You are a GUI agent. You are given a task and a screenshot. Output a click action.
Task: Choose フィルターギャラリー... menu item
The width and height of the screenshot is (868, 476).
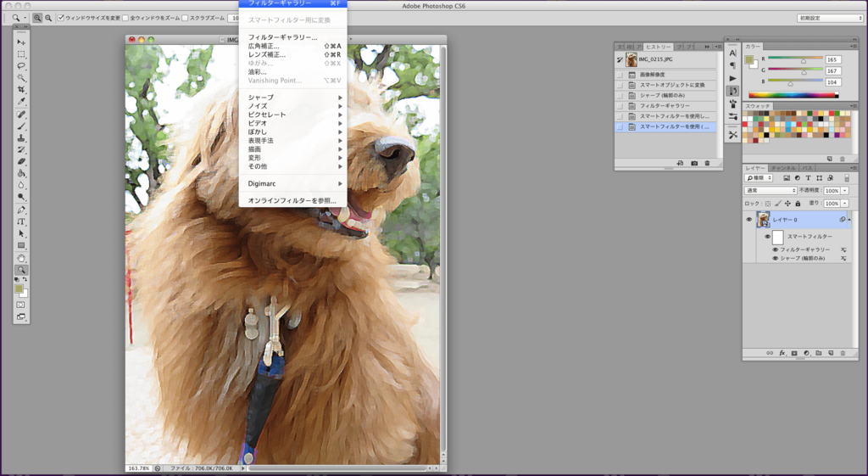pos(292,37)
